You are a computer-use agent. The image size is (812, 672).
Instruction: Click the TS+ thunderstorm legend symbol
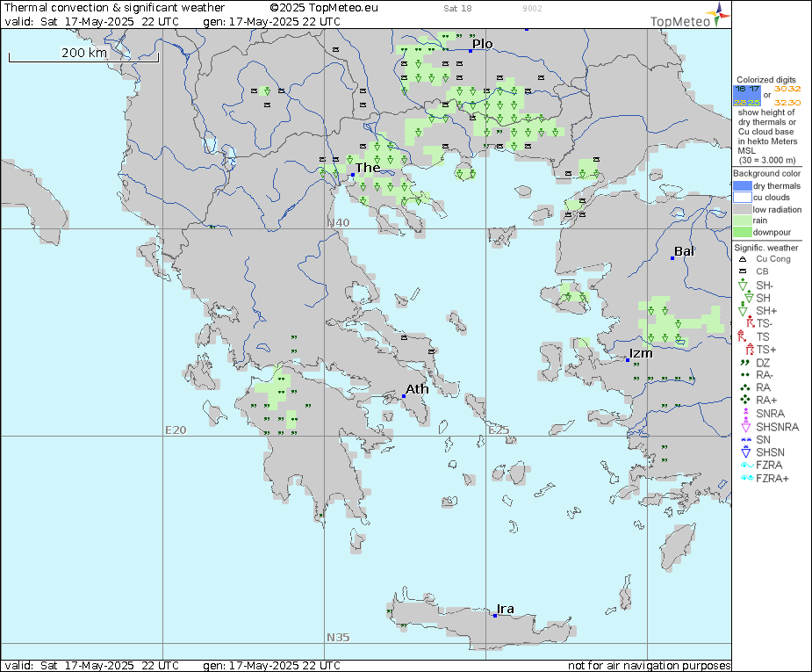[x=750, y=350]
